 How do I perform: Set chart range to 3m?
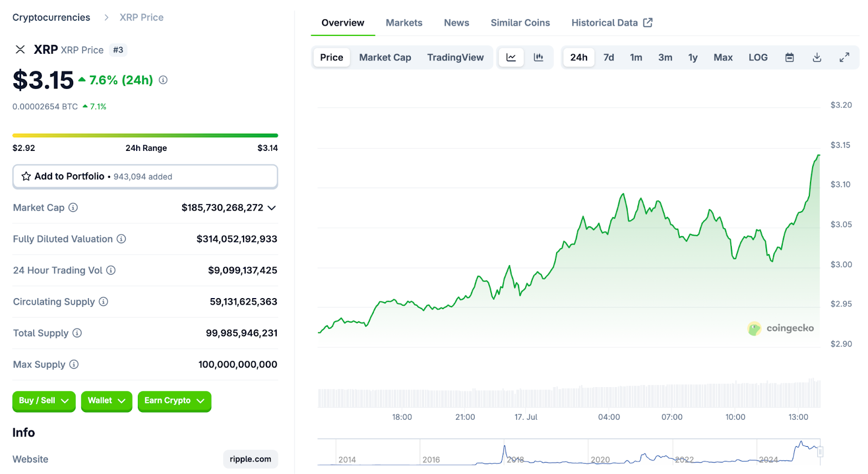point(665,58)
